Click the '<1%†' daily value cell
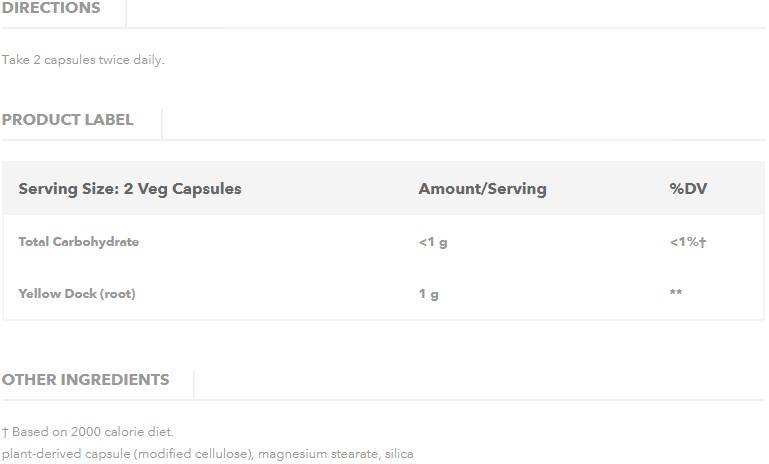The height and width of the screenshot is (464, 769). 688,242
